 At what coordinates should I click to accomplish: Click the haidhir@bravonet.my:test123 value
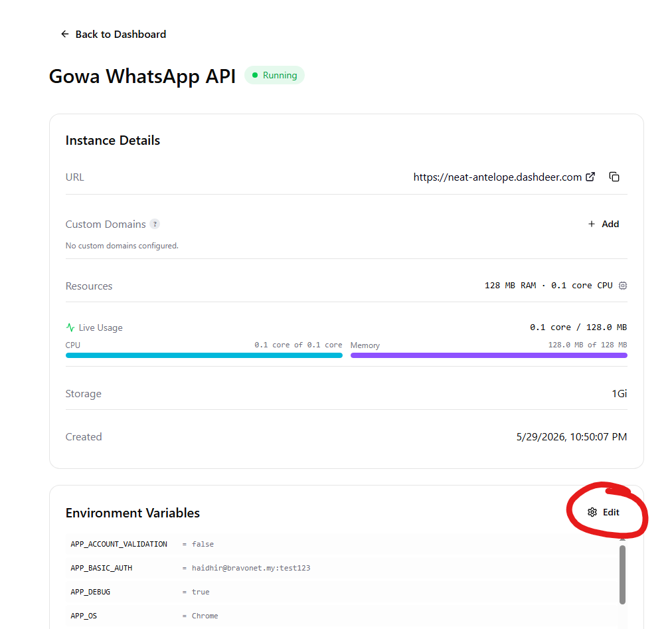coord(251,568)
